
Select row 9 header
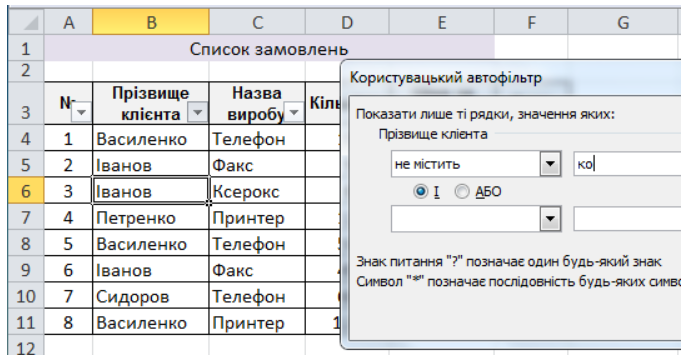(26, 270)
